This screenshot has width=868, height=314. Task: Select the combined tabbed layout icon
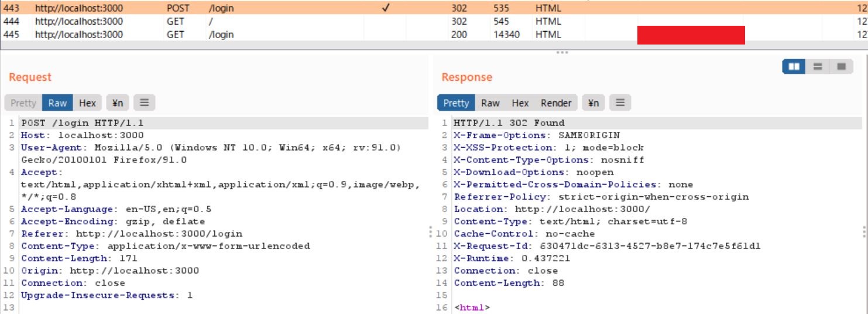point(841,67)
